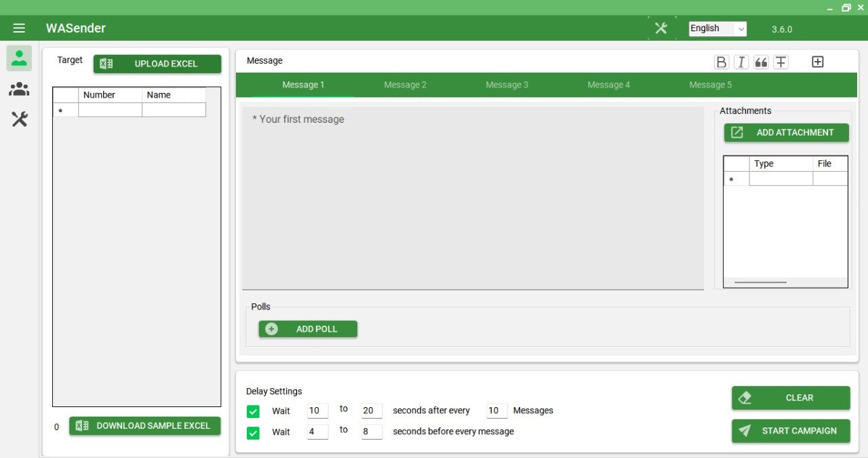Open the group contacts sidebar icon
This screenshot has height=458, width=868.
tap(19, 89)
